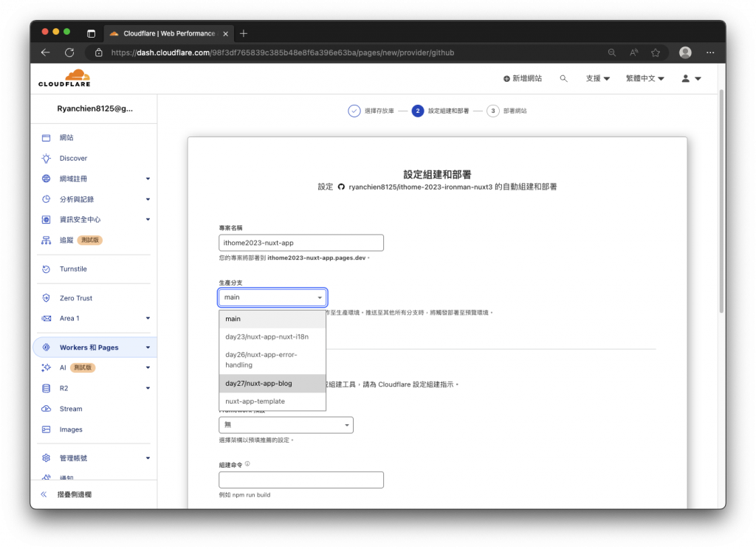Click the 網域註冊 globe icon

point(46,179)
